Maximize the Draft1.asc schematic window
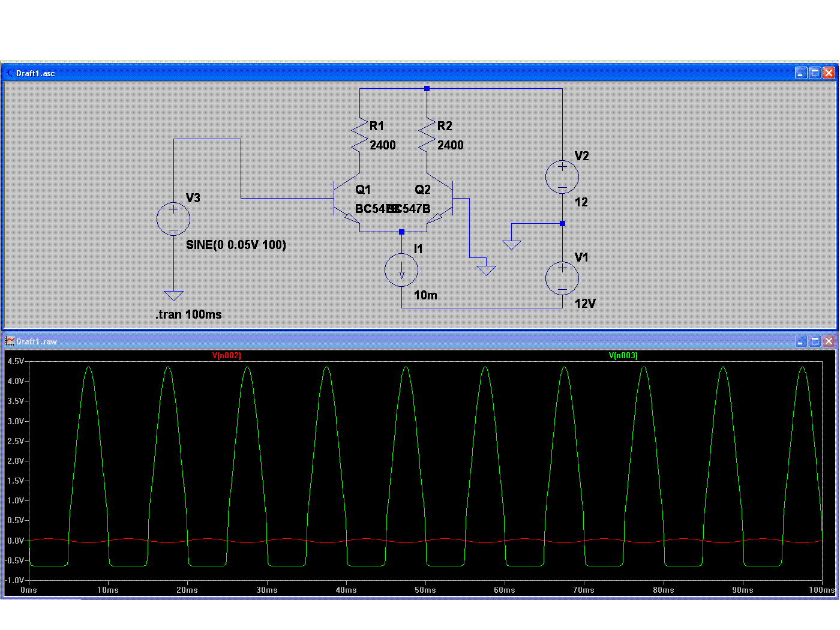 tap(815, 73)
